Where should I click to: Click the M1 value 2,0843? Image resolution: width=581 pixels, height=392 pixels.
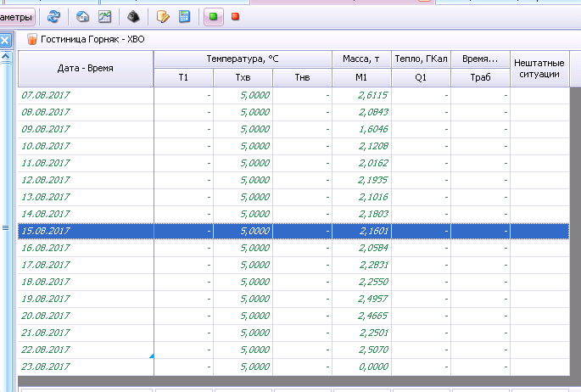point(373,113)
